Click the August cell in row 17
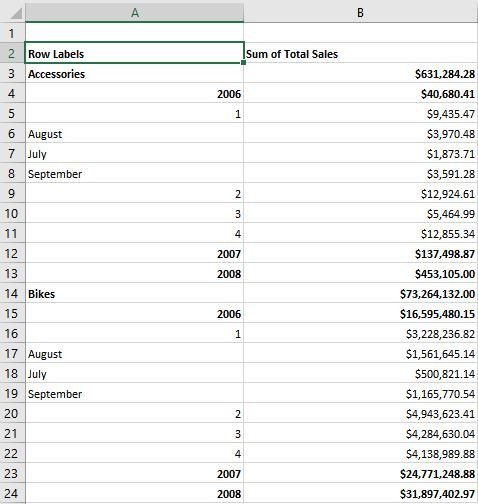The image size is (478, 504). [134, 353]
